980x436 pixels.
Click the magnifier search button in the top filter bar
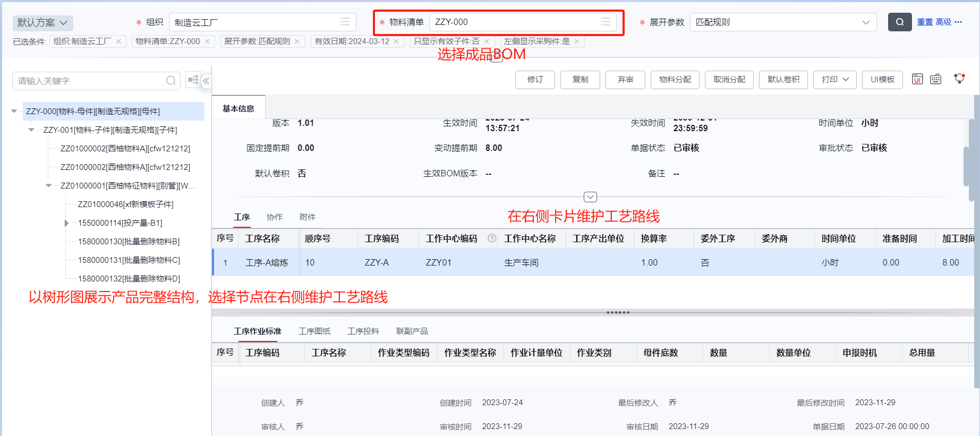point(899,22)
